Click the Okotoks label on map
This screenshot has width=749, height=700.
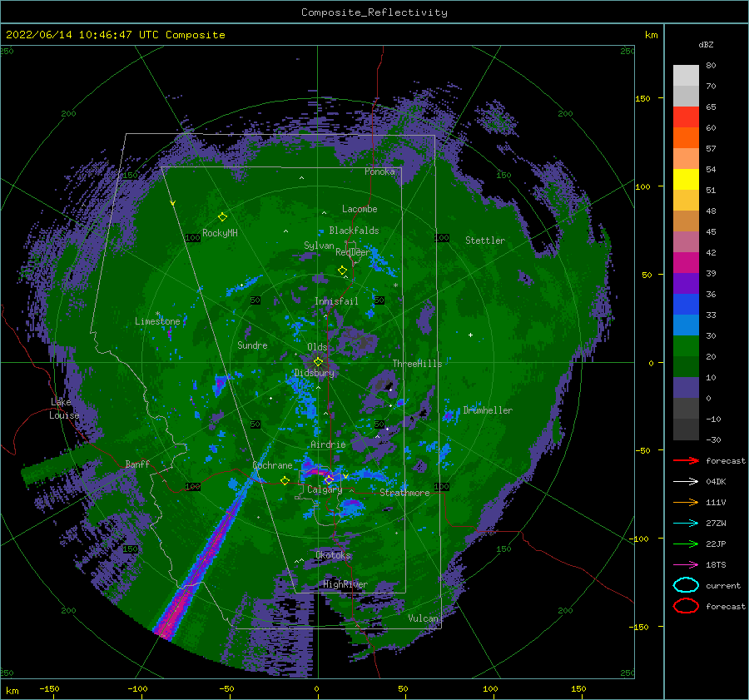333,555
